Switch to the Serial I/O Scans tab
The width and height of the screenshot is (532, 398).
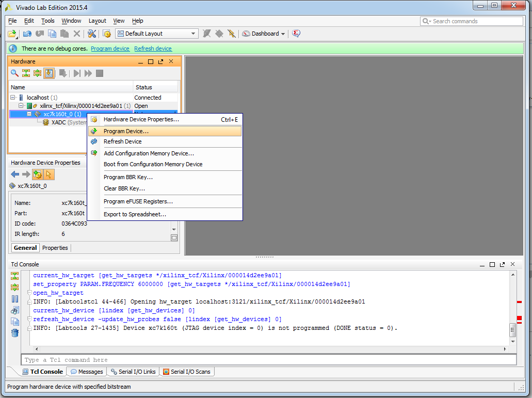tap(187, 372)
